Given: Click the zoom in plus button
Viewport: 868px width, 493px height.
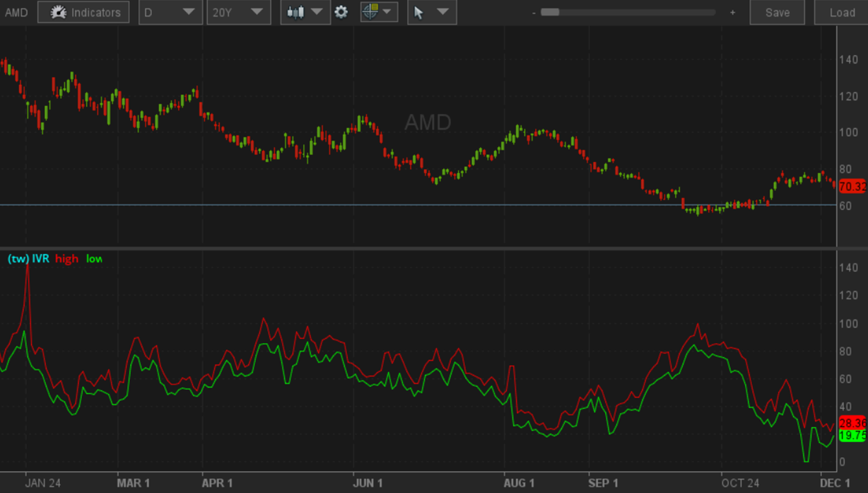Looking at the screenshot, I should point(732,13).
